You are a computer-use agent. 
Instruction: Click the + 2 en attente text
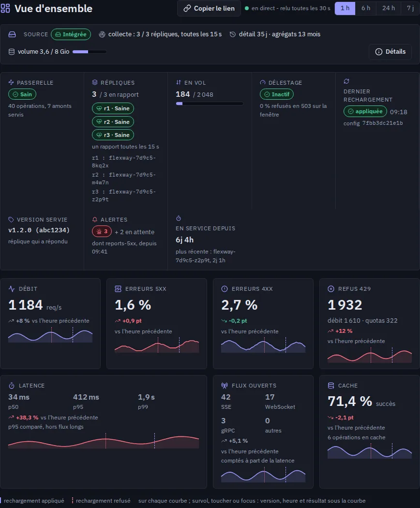[x=135, y=232]
